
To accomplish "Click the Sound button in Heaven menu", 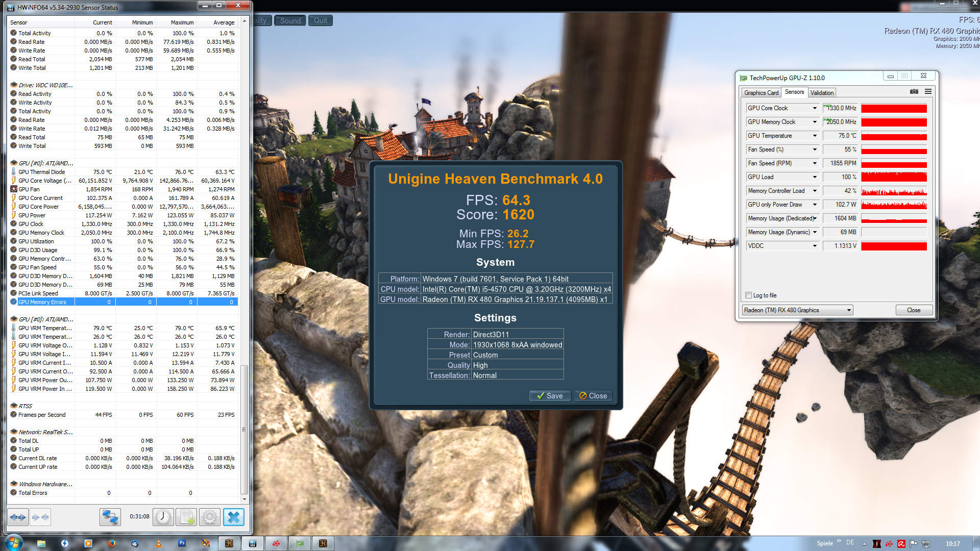I will pos(290,21).
